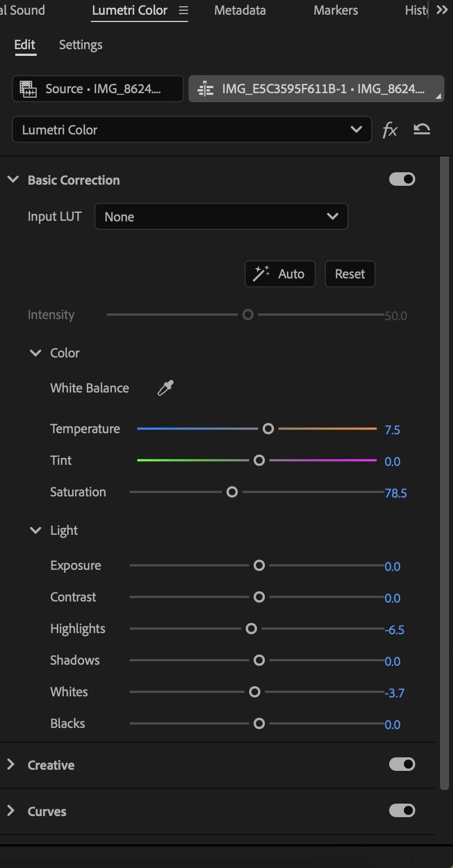Click the Saturation value 78.5 field
453x868 pixels.
coord(395,493)
